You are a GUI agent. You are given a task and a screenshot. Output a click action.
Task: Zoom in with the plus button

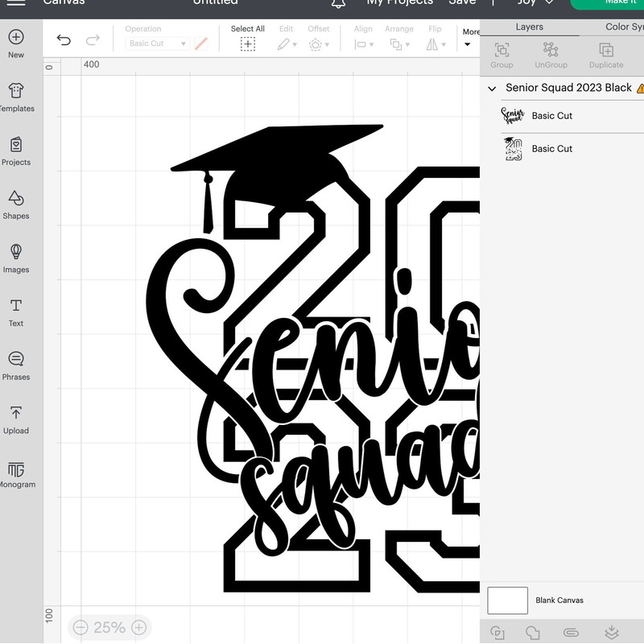coord(138,627)
